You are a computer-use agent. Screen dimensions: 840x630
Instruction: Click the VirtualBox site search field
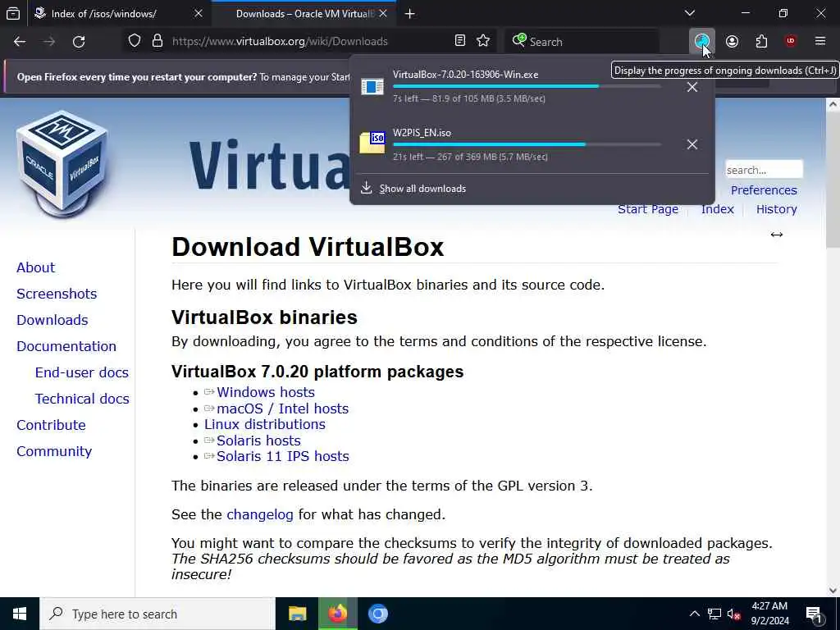click(x=764, y=170)
